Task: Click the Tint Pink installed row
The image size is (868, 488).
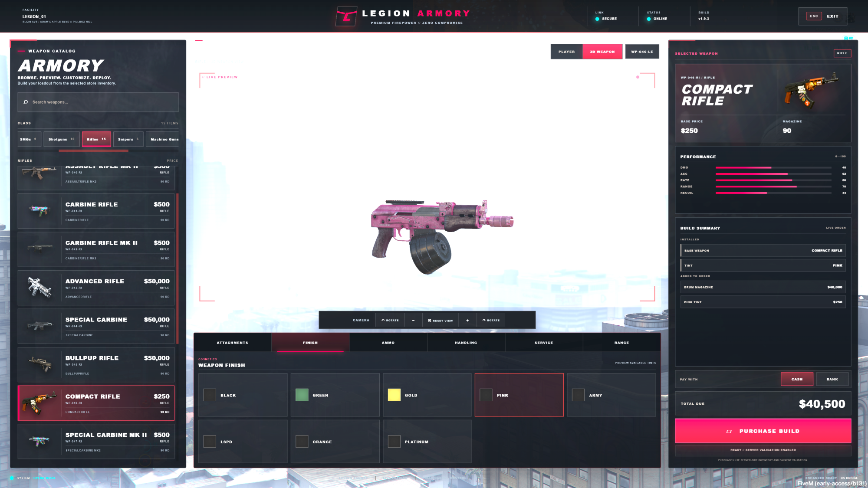Action: pos(763,265)
